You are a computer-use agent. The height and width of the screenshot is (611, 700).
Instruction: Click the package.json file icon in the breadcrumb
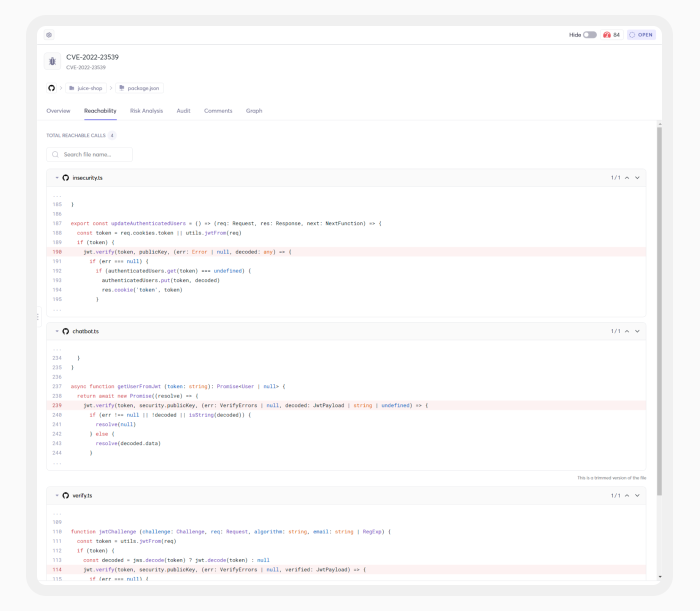(121, 88)
